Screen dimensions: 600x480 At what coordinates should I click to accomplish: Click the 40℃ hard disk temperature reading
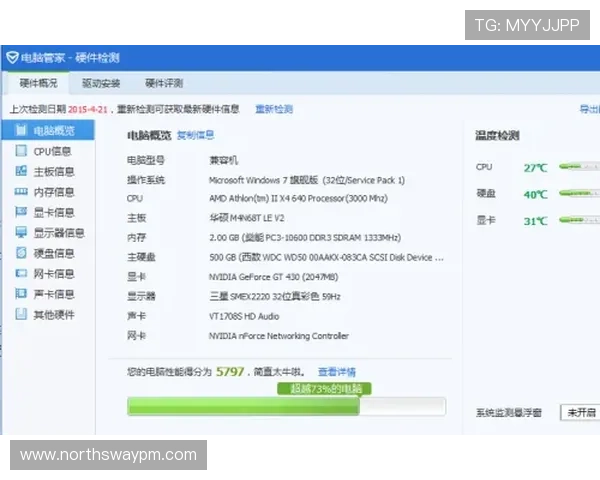pyautogui.click(x=535, y=194)
